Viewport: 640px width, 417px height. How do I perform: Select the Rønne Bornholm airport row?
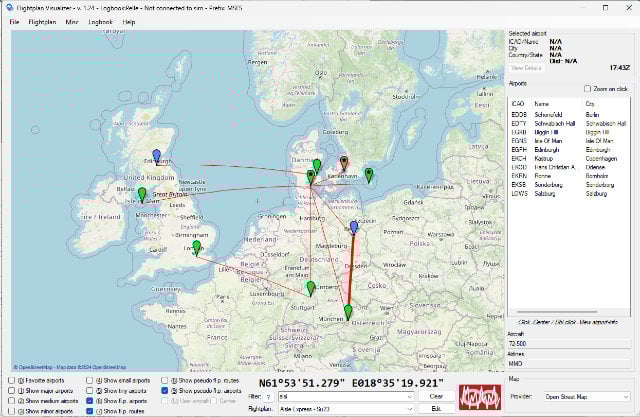click(569, 176)
